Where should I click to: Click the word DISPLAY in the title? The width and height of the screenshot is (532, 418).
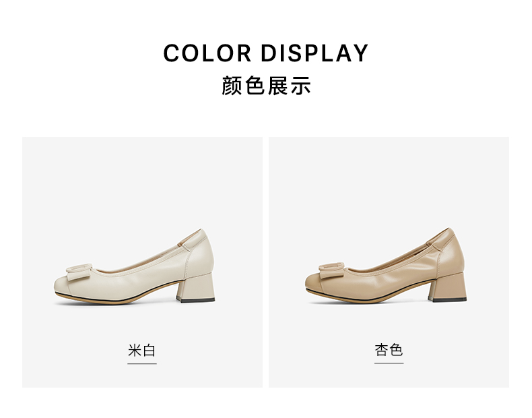click(x=314, y=53)
